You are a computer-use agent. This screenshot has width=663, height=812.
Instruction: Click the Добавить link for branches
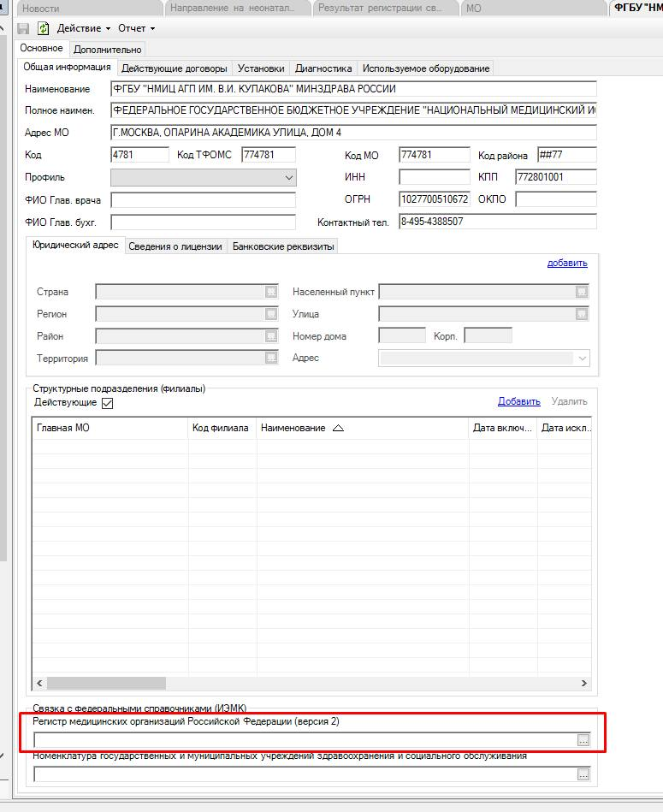pyautogui.click(x=519, y=401)
